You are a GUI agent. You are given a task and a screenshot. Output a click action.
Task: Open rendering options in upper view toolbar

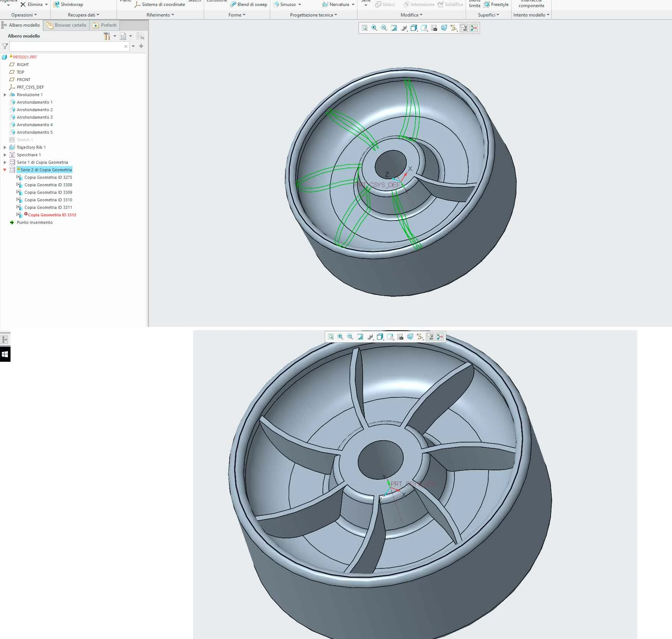pos(404,28)
